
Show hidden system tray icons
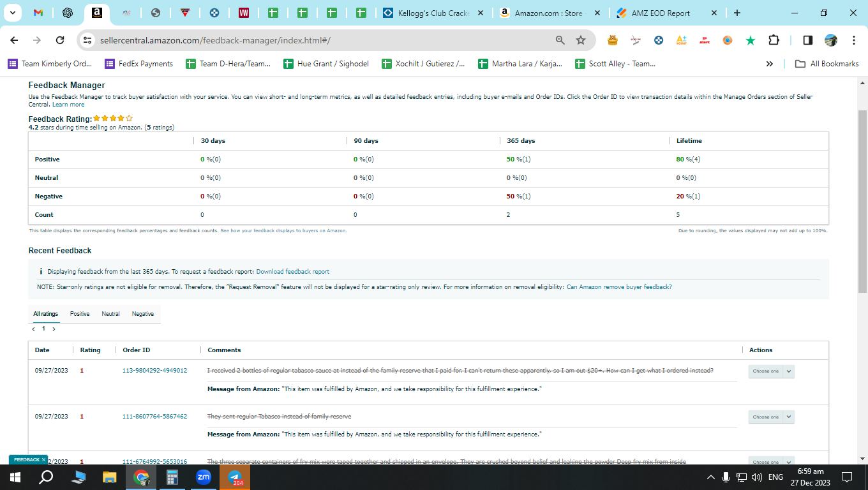711,477
